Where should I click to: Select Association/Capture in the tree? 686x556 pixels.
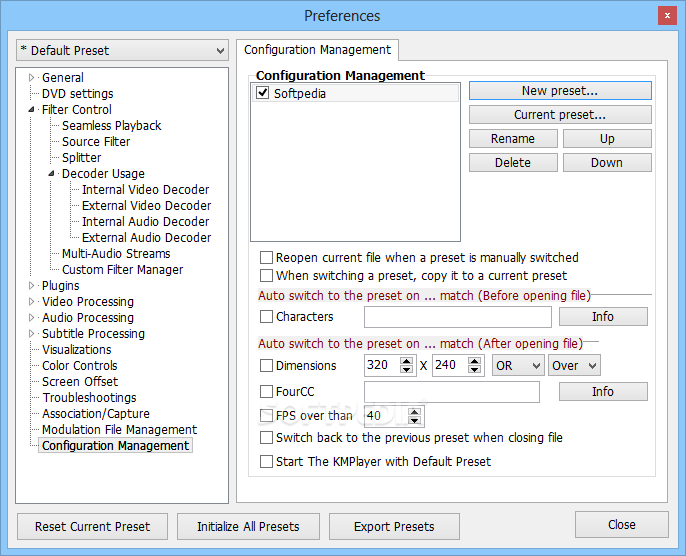pos(95,413)
